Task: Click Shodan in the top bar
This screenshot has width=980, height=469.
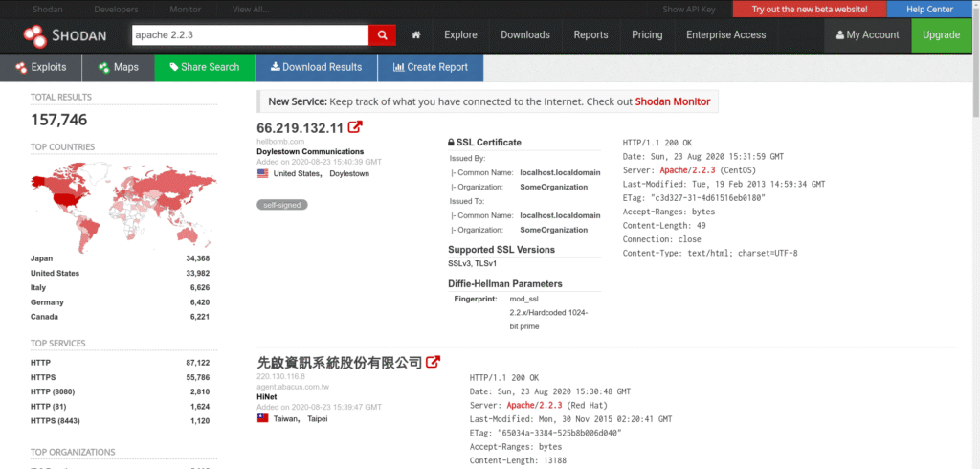Action: pos(48,10)
